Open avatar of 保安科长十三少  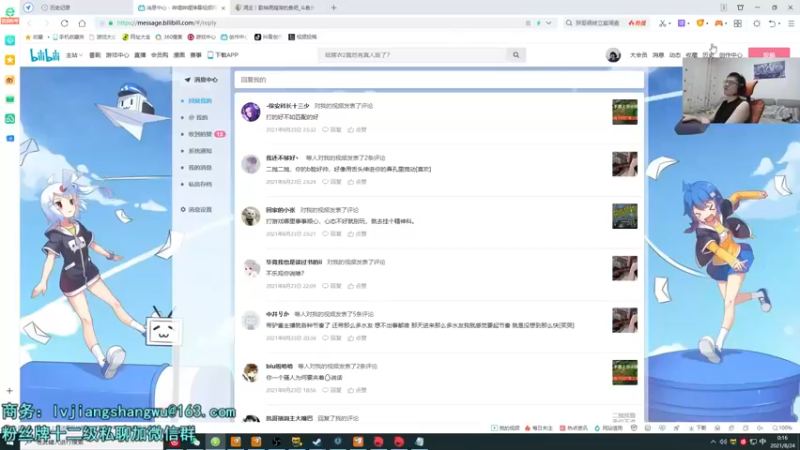click(251, 112)
